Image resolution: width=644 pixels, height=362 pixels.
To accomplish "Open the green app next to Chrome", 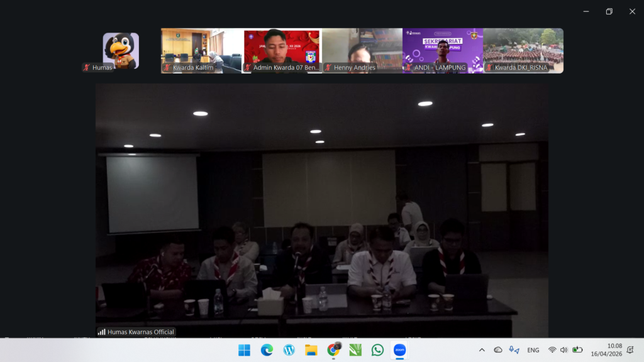I will click(x=355, y=350).
